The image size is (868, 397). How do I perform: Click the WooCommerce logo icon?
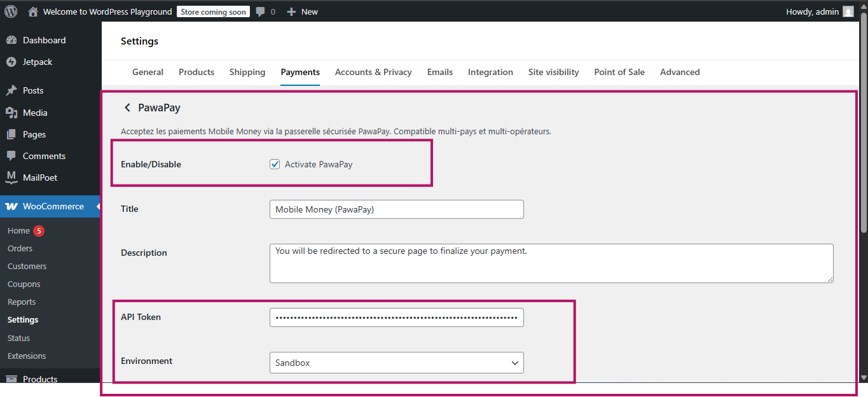11,206
